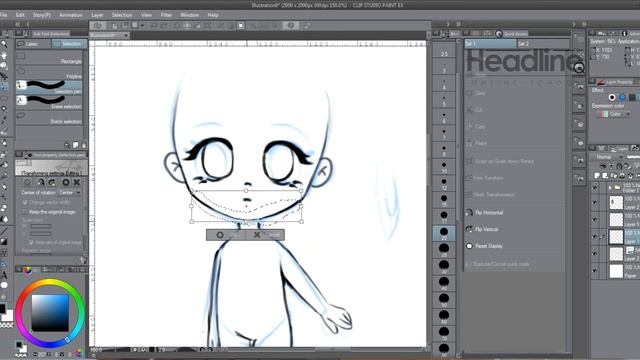640x360 pixels.
Task: Switch to Quick Access Set 2
Action: pyautogui.click(x=543, y=43)
